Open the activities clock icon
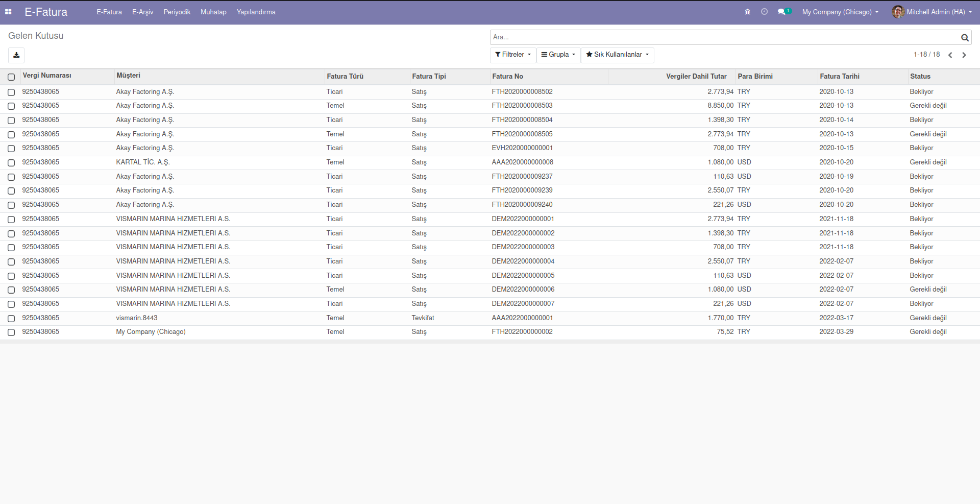Viewport: 980px width, 504px height. tap(764, 12)
